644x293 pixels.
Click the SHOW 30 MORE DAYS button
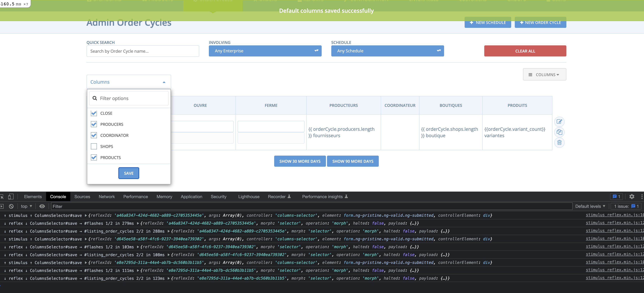pos(300,161)
